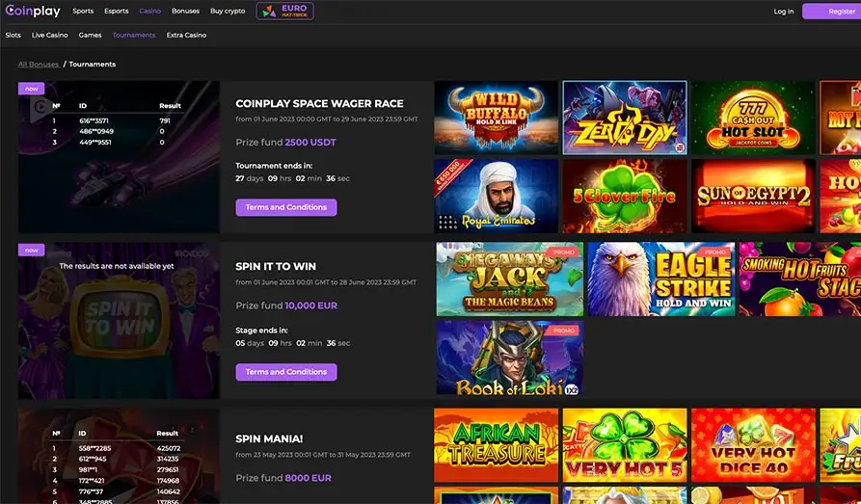Switch to the Sports menu item

83,12
